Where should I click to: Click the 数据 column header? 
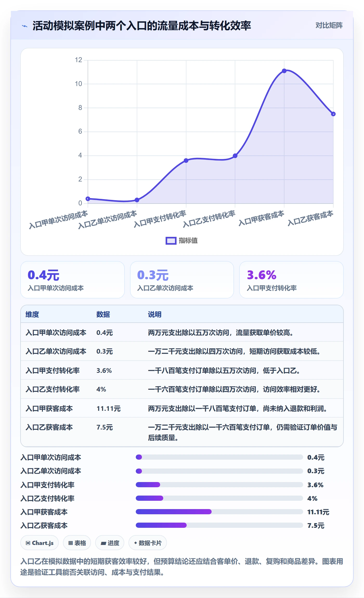click(x=103, y=314)
